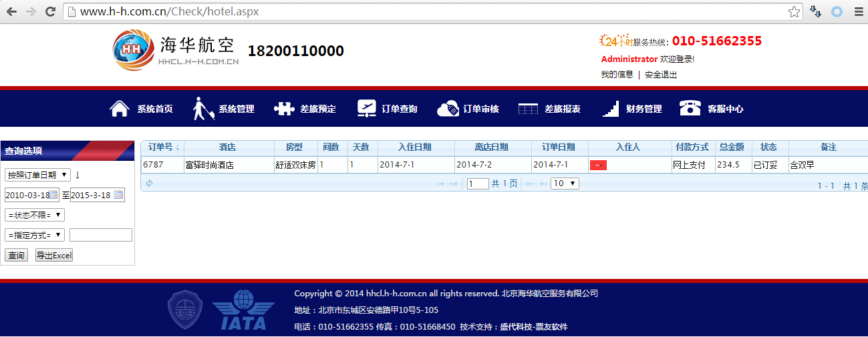
Task: Click the 富驿时尚酒店 hotel cell
Action: click(229, 165)
